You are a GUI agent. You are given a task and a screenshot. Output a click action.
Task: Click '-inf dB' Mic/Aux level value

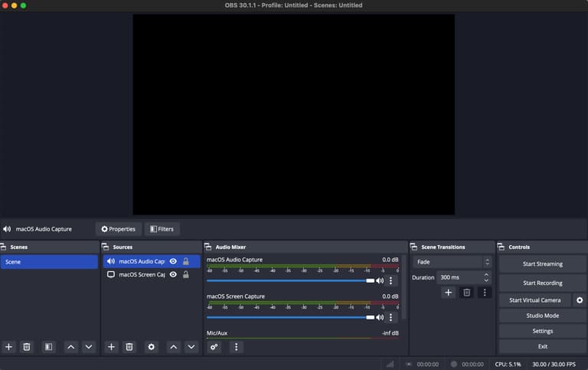pyautogui.click(x=390, y=333)
